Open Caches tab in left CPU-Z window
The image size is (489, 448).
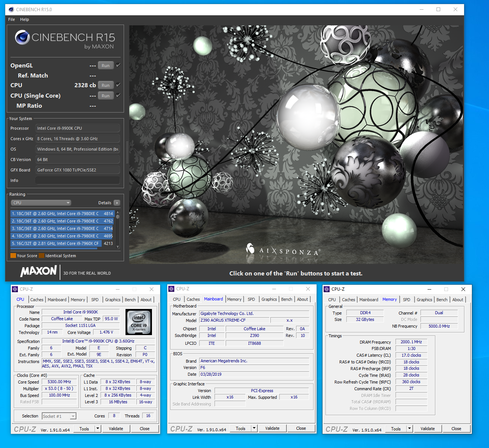click(37, 300)
